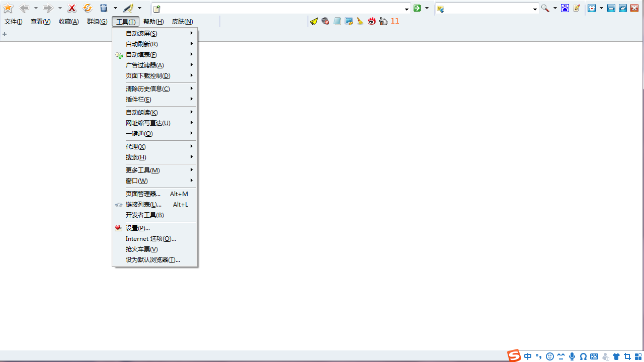Screen dimensions: 644x362
Task: Click the webpage mute speaker icon
Action: pos(325,21)
